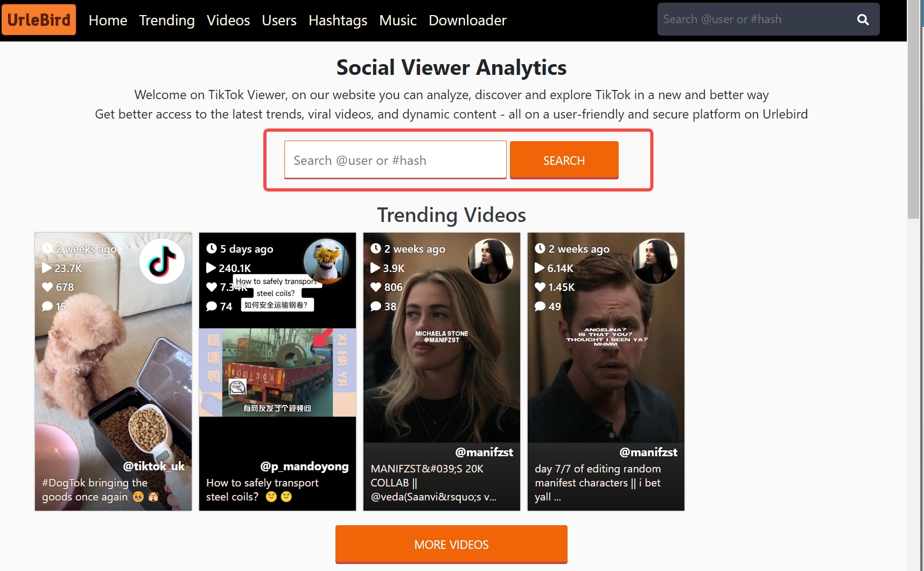Click the #DogTok bringing the goods caption
Image resolution: width=924 pixels, height=571 pixels.
click(x=100, y=490)
